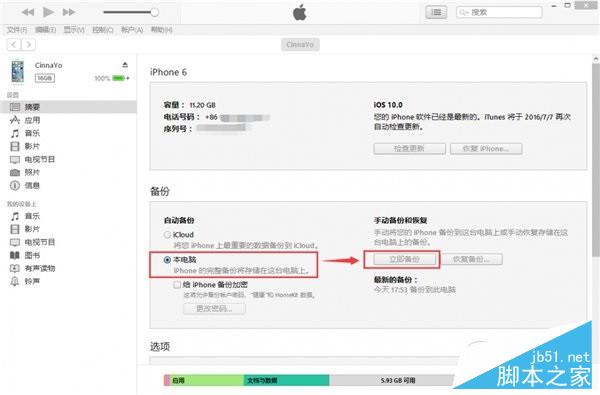Click the volume slider knob

pyautogui.click(x=154, y=12)
